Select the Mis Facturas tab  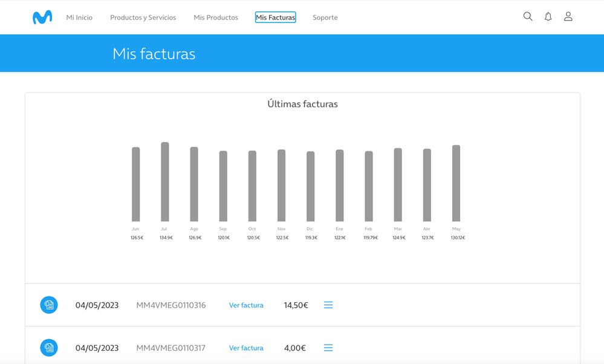click(276, 18)
